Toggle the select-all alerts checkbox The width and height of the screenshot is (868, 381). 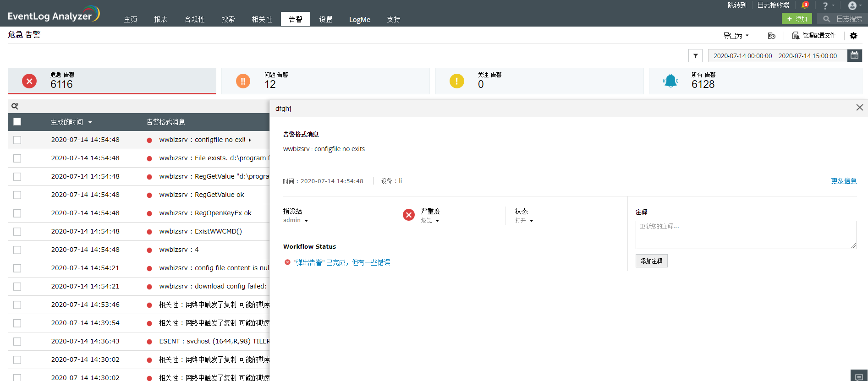17,122
